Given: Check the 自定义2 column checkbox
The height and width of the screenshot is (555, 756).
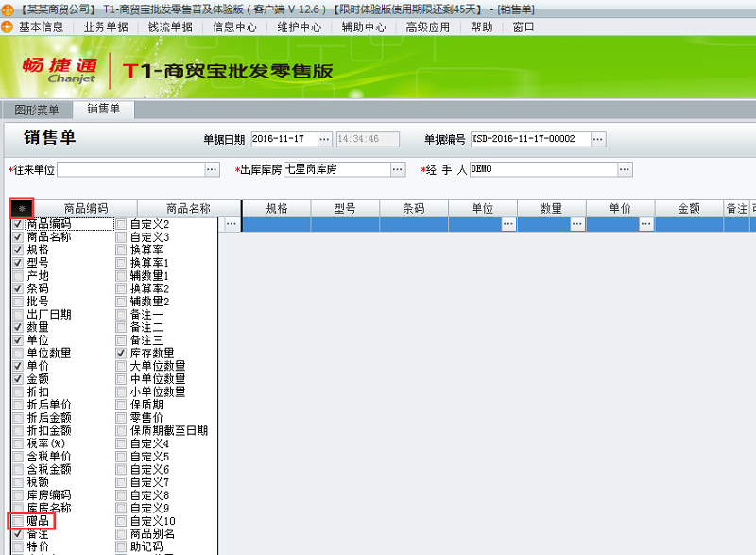Looking at the screenshot, I should coord(121,224).
